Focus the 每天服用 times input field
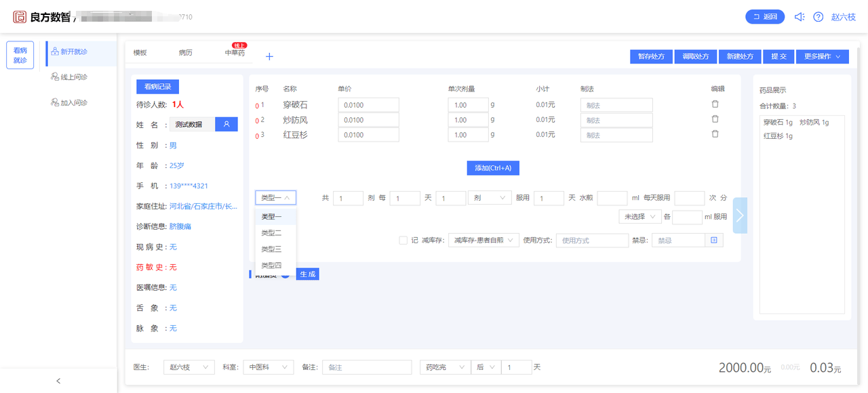The image size is (868, 393). tap(690, 198)
